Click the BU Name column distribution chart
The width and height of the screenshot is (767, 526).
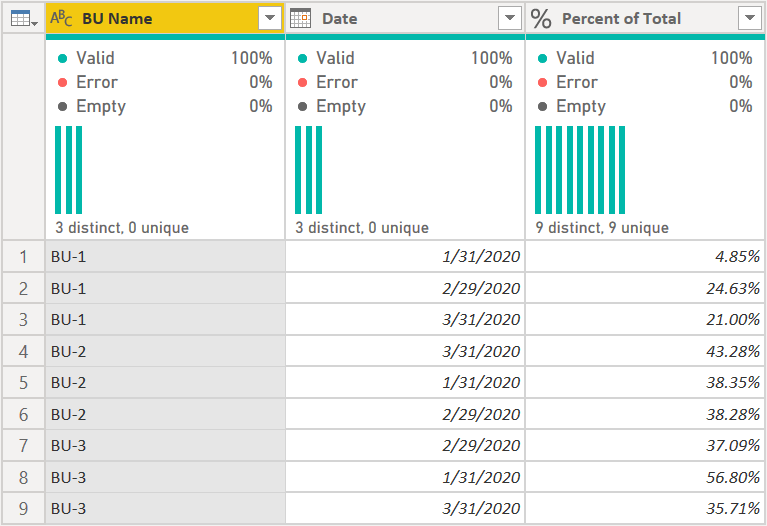pyautogui.click(x=68, y=170)
